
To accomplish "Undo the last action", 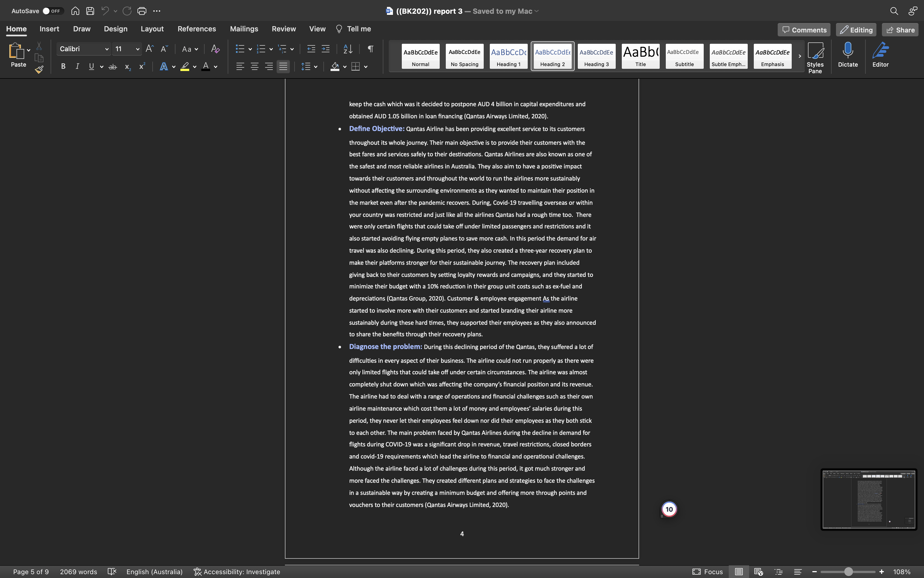I will [x=105, y=11].
